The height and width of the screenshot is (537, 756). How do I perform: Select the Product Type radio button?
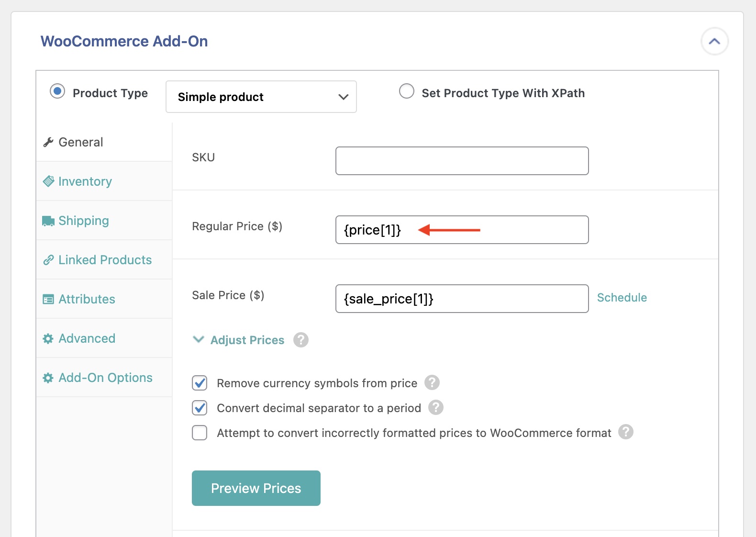(x=57, y=91)
